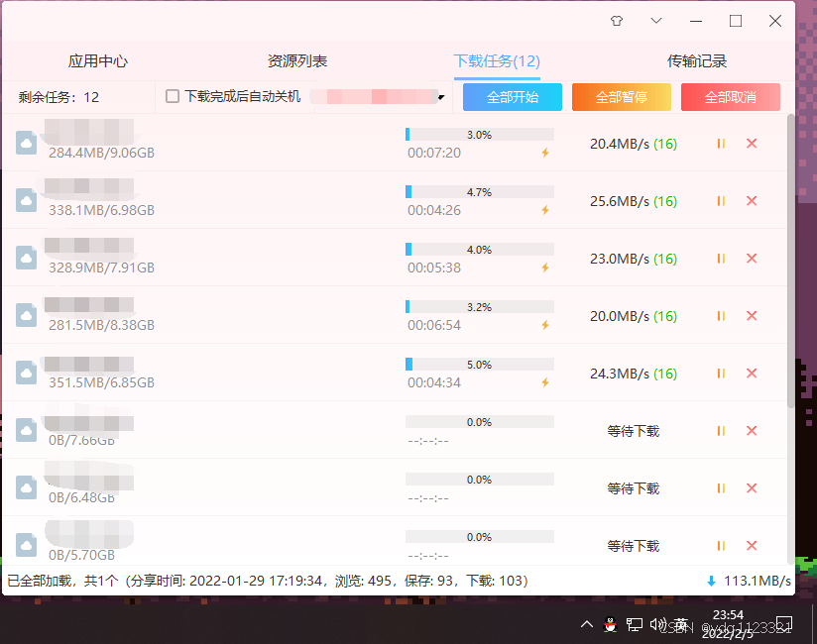Click lightning boost icon for 00:07:20 task

click(545, 153)
